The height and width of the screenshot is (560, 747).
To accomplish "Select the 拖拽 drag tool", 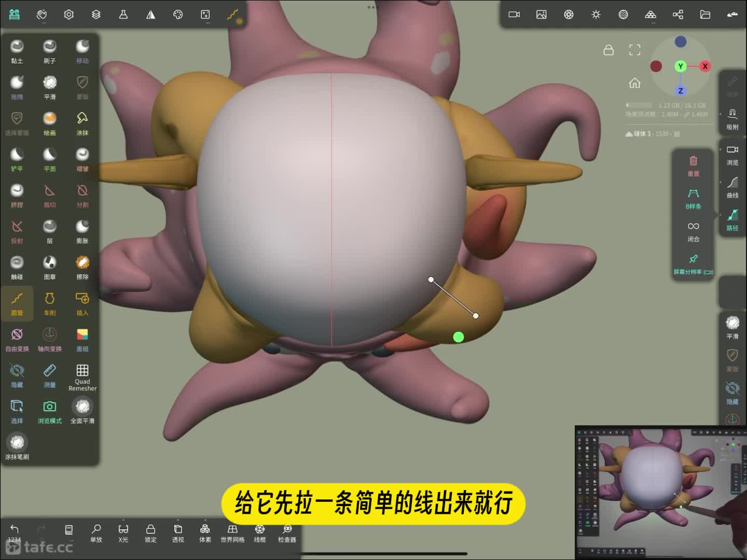I will coord(17,87).
